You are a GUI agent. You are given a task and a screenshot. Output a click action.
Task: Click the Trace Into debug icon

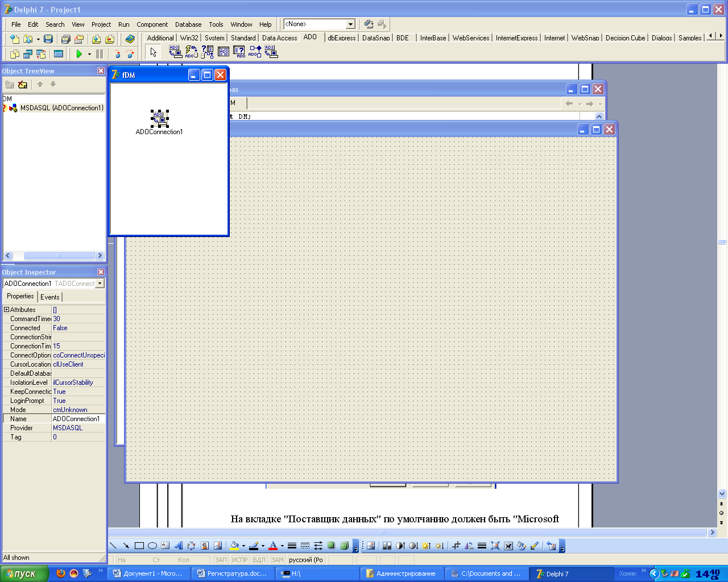click(x=117, y=54)
